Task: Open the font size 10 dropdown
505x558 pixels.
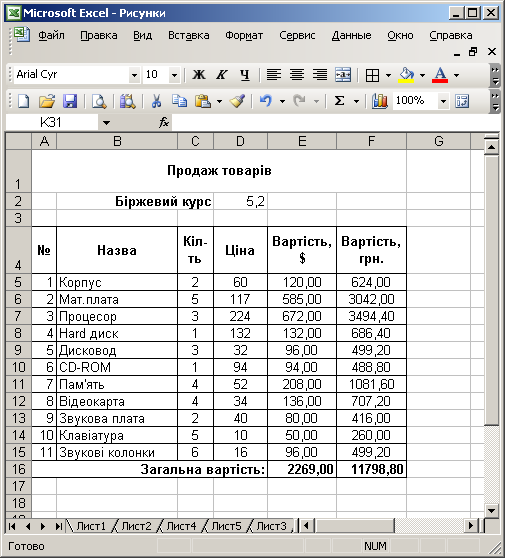Action: tap(174, 75)
